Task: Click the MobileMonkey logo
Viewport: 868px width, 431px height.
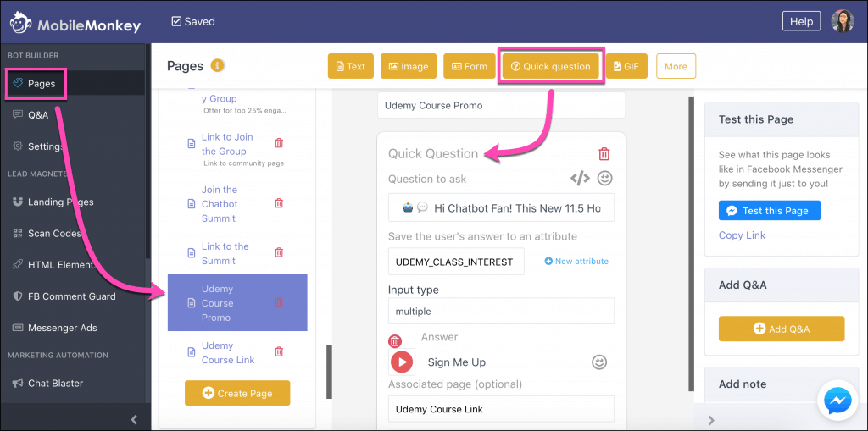Action: click(75, 23)
